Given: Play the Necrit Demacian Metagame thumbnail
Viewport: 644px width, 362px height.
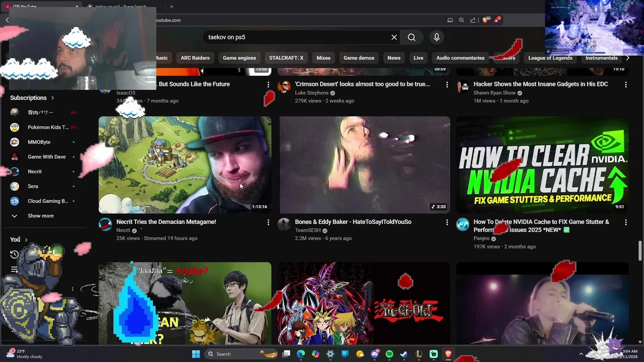Looking at the screenshot, I should pos(185,165).
